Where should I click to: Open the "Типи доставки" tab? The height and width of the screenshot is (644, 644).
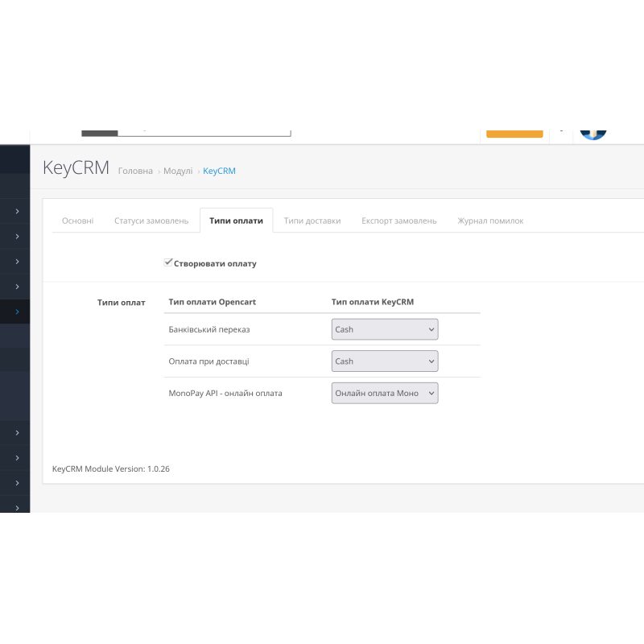click(x=312, y=220)
